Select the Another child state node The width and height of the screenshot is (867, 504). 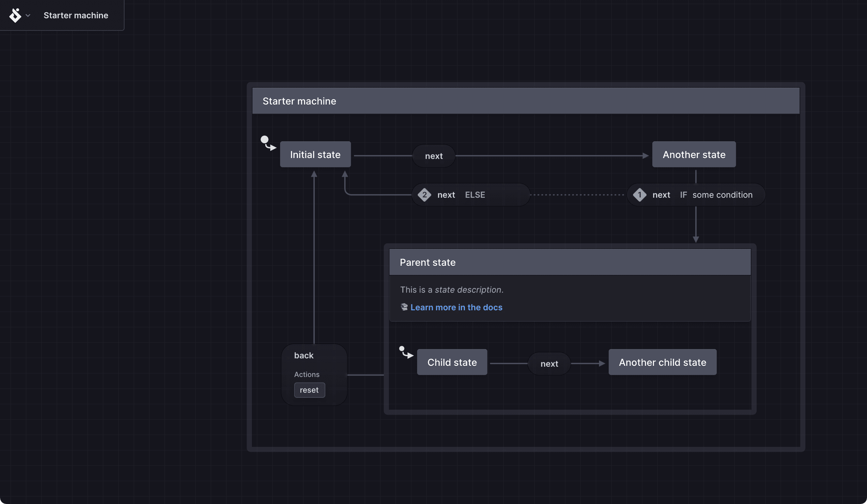point(662,362)
